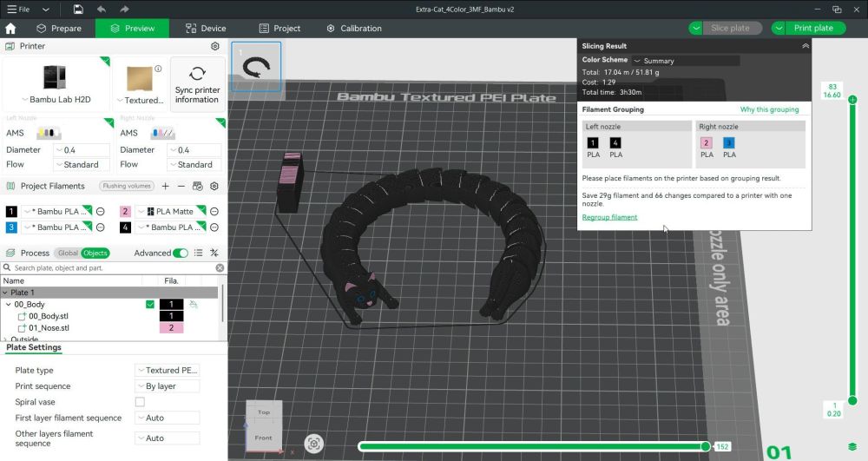Enable the Spiral vase checkbox
This screenshot has height=461, width=868.
(140, 402)
